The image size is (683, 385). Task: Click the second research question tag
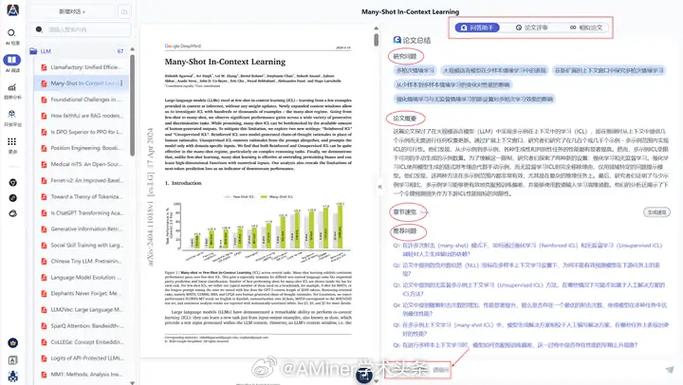click(x=494, y=70)
